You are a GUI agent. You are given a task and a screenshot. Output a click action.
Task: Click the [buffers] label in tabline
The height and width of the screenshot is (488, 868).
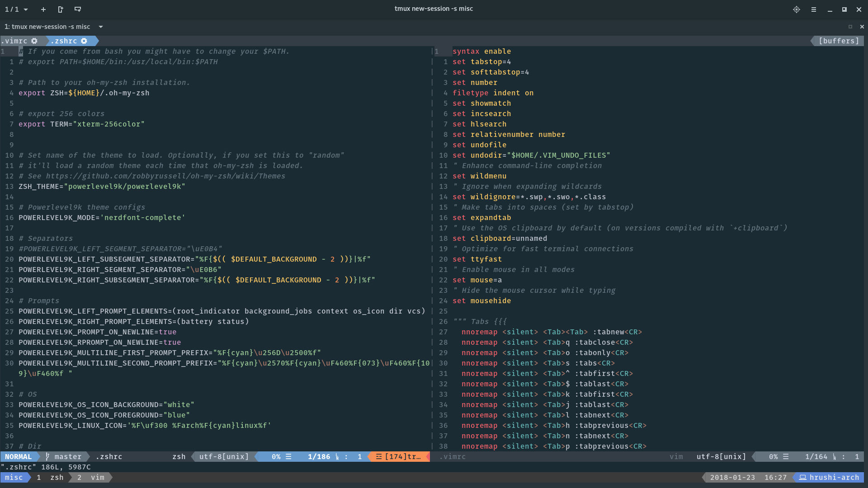(839, 41)
